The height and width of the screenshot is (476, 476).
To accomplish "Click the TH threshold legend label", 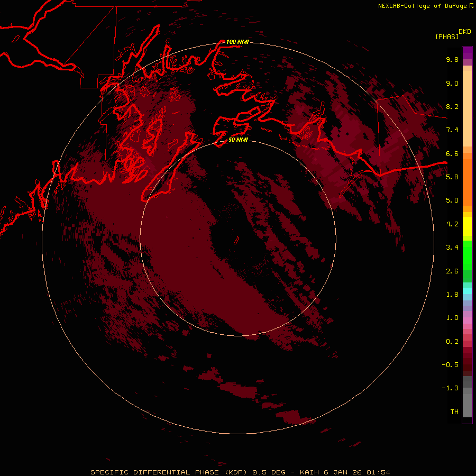I will click(454, 412).
